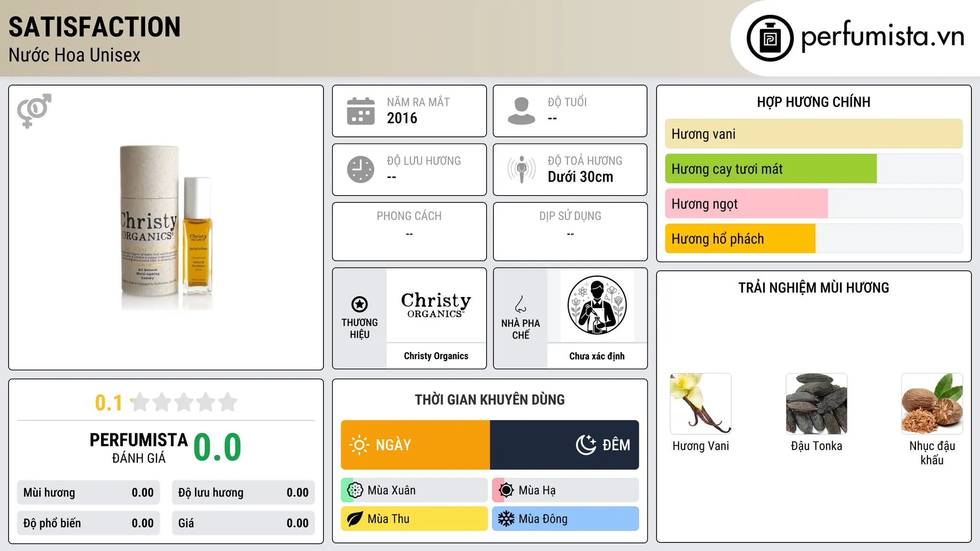
Task: Click the sun icon for Mùa Hạ
Action: (506, 490)
